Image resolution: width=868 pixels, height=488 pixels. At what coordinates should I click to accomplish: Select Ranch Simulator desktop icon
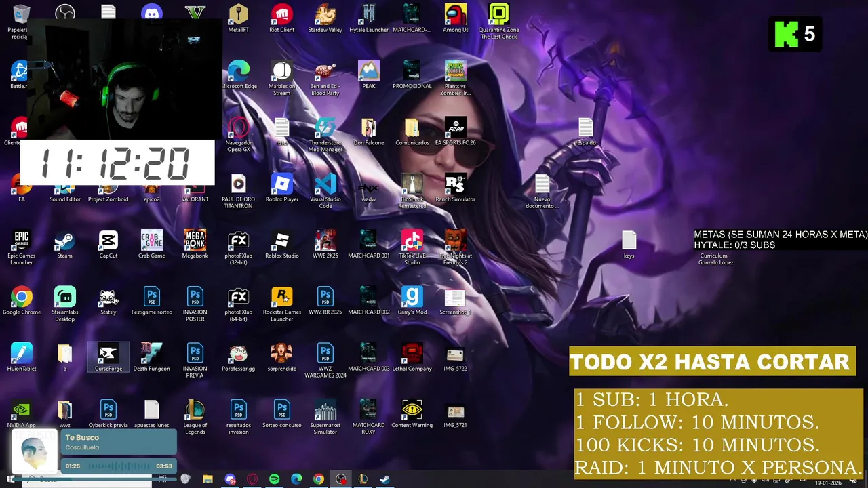(x=455, y=188)
